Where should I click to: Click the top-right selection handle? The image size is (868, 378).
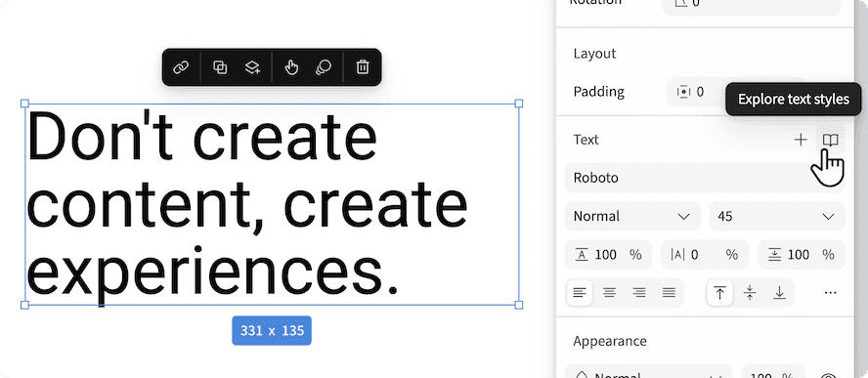(519, 104)
